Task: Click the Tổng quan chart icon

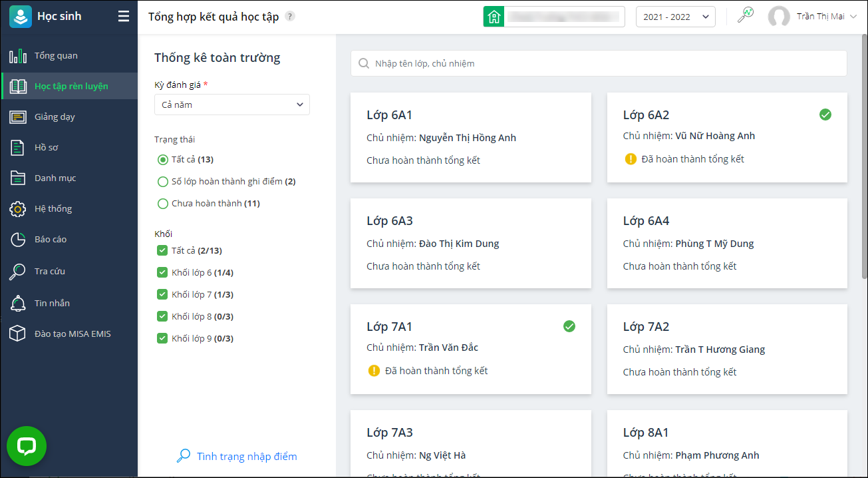Action: point(18,56)
